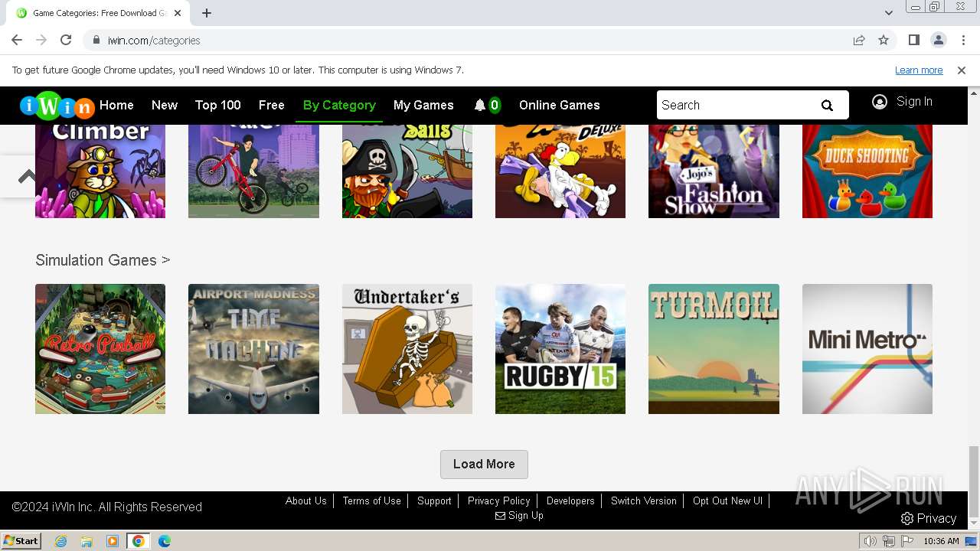The height and width of the screenshot is (551, 980).
Task: Click the Sign In user icon
Action: pyautogui.click(x=880, y=102)
